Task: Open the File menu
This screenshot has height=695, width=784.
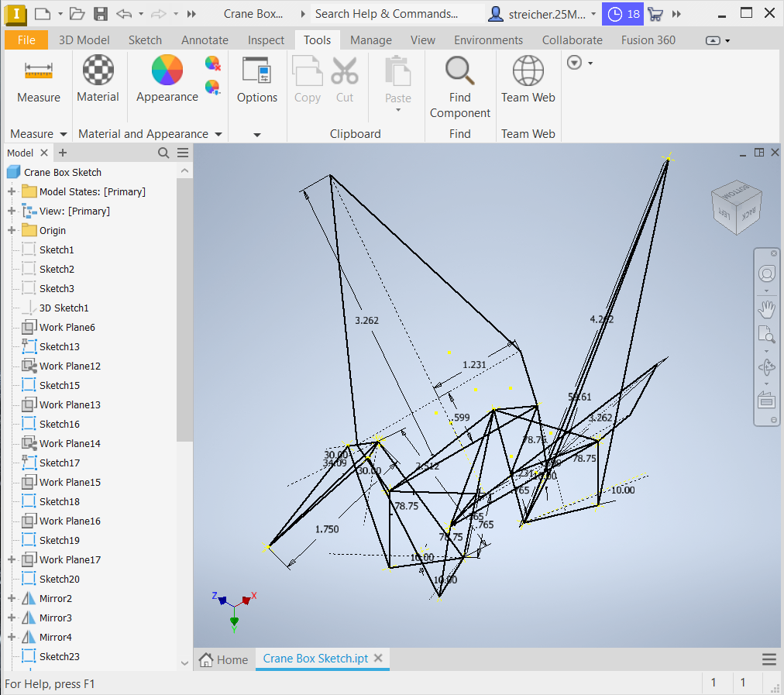Action: tap(26, 40)
